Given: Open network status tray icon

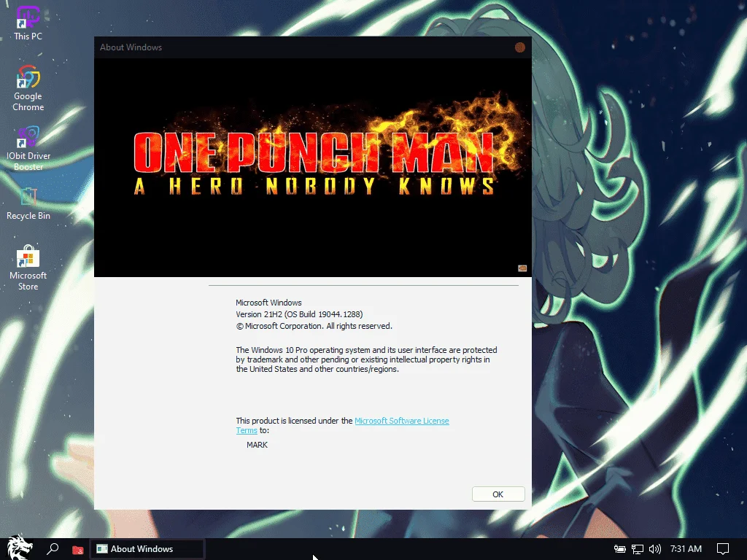Looking at the screenshot, I should tap(638, 549).
